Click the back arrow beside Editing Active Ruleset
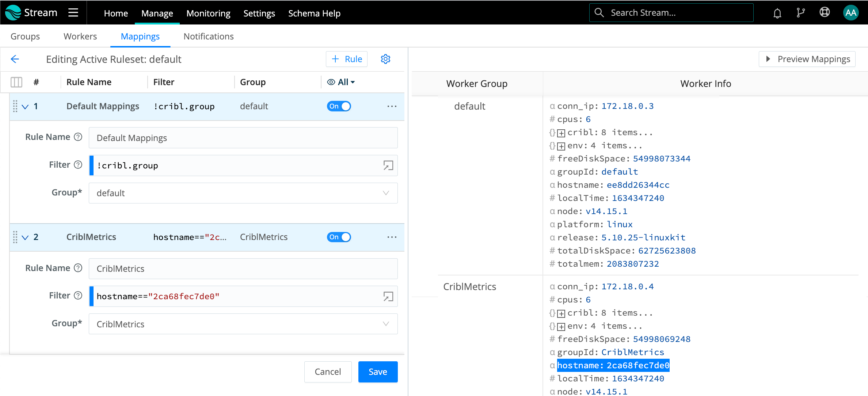This screenshot has width=868, height=396. (x=15, y=59)
